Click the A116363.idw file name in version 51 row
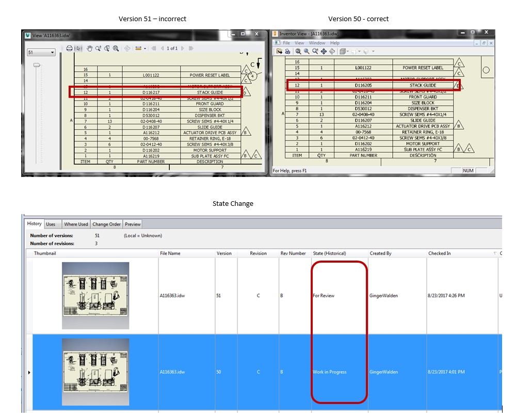This screenshot has height=420, width=516. (172, 296)
